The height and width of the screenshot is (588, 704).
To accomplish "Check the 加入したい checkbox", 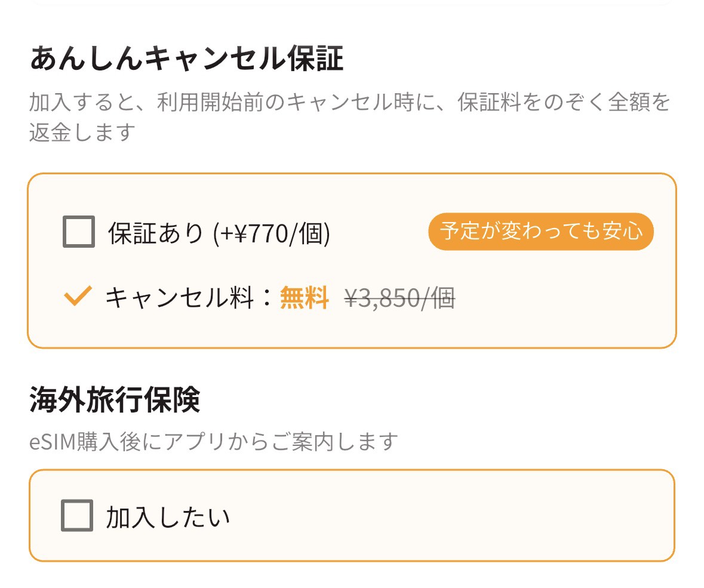I will pyautogui.click(x=77, y=515).
